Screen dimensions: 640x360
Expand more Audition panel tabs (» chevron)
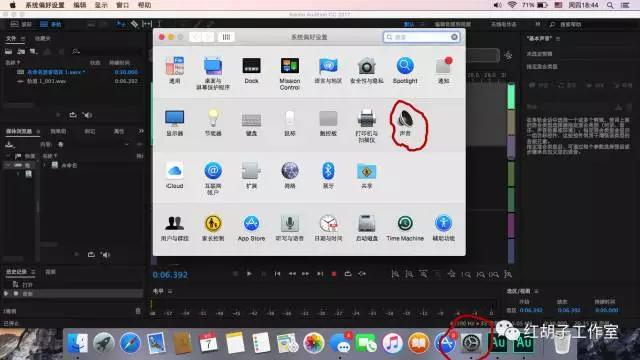point(141,131)
